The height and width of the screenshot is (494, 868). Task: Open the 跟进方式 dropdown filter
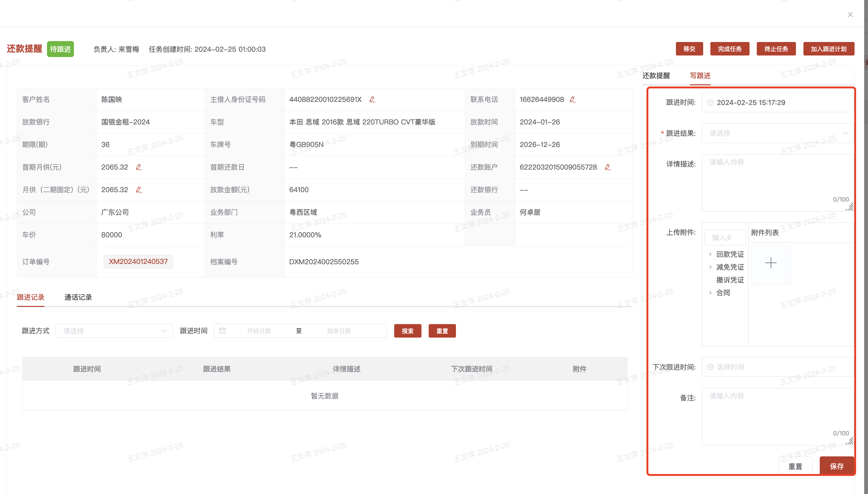click(x=114, y=331)
